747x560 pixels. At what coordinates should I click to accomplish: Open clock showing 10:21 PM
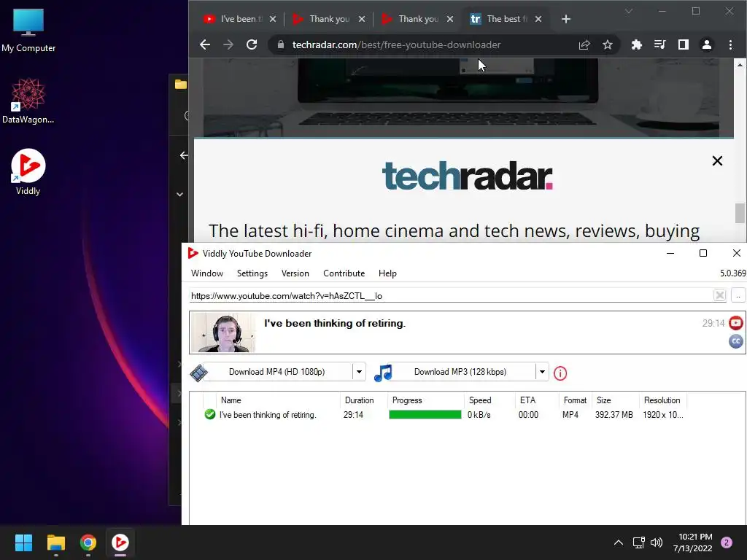(x=693, y=542)
